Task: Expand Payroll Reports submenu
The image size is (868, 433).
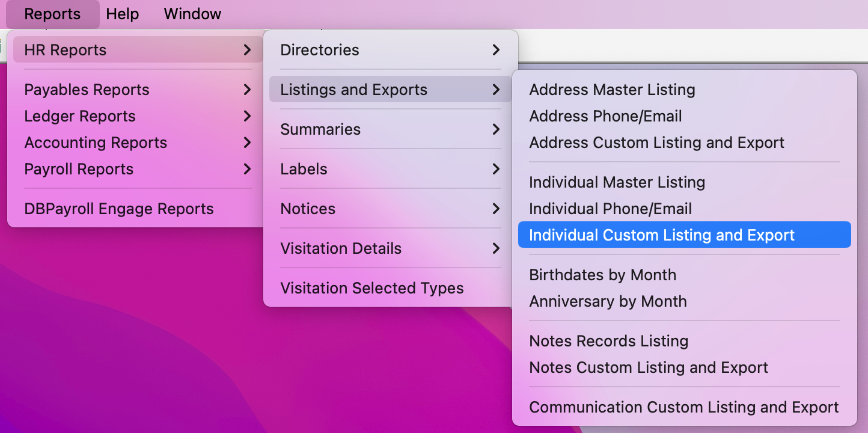Action: [137, 169]
